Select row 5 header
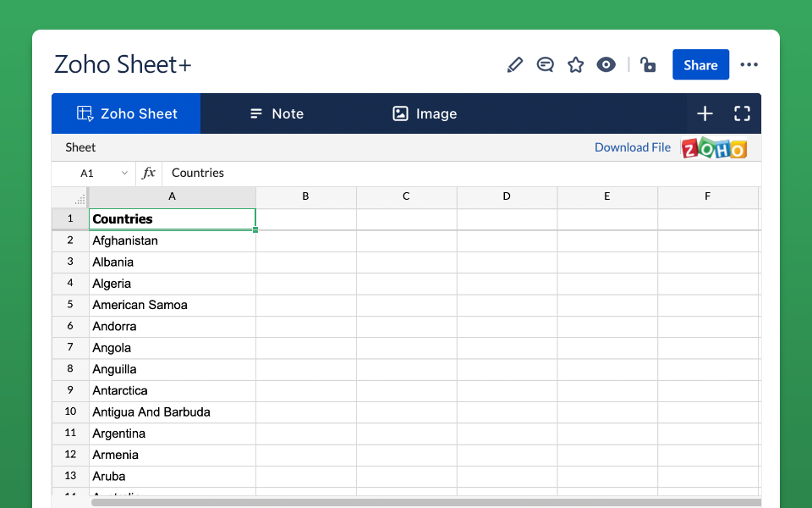The height and width of the screenshot is (508, 812). tap(70, 306)
